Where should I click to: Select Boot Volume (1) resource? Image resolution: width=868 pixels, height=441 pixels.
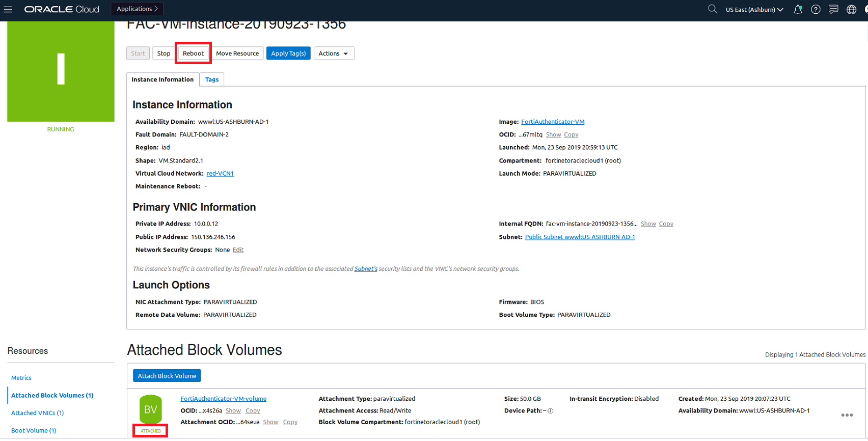pos(34,430)
